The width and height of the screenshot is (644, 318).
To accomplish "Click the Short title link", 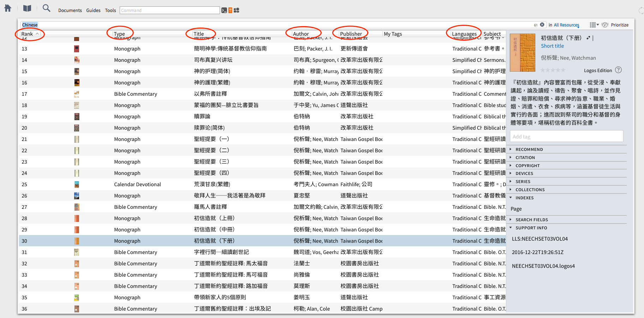I will click(552, 46).
